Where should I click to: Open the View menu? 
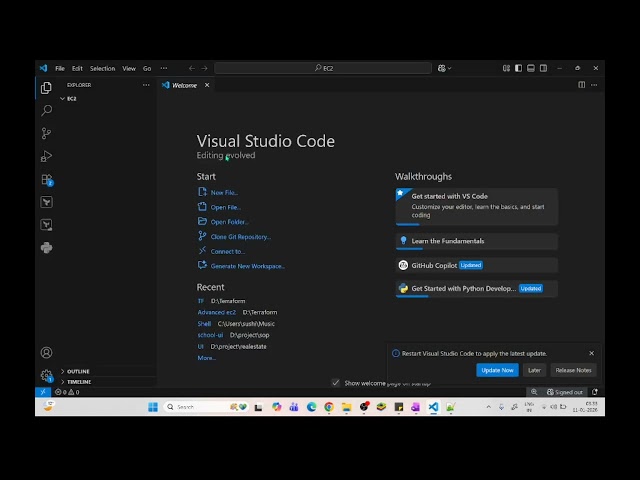click(129, 68)
